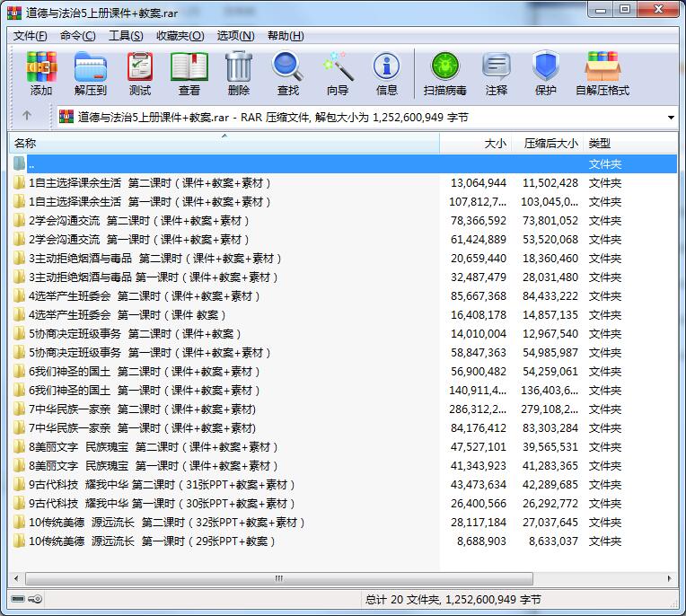The width and height of the screenshot is (686, 616).
Task: Open the Favorites (收藏夹) menu
Action: point(180,35)
